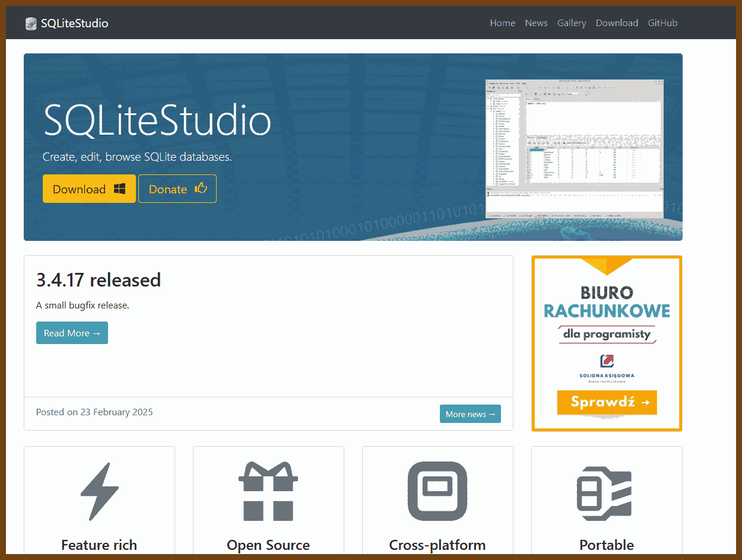Select the gift box Open Source icon
This screenshot has height=560, width=742.
(x=268, y=492)
